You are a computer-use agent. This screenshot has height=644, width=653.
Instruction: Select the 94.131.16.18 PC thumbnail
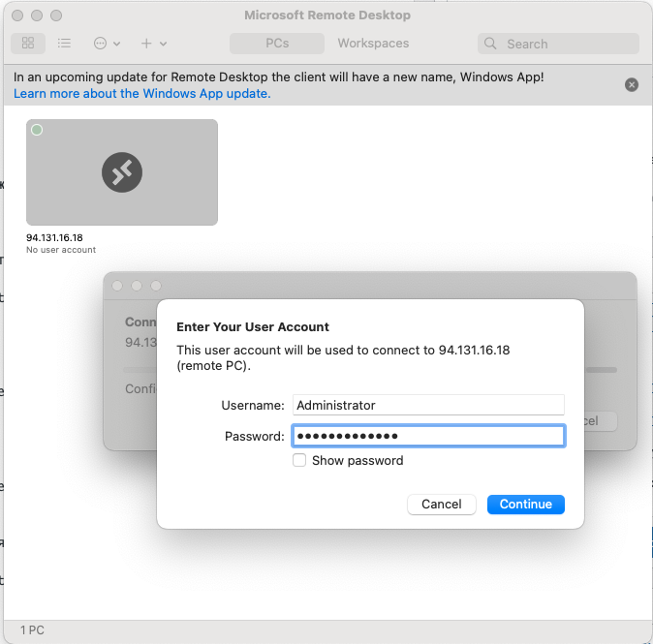coord(122,172)
